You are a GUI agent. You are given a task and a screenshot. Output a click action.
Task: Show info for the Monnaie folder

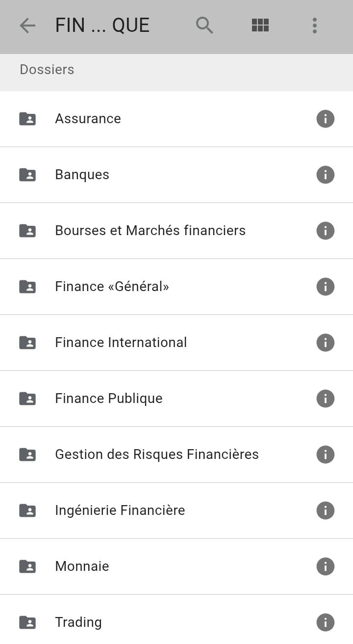(x=326, y=566)
